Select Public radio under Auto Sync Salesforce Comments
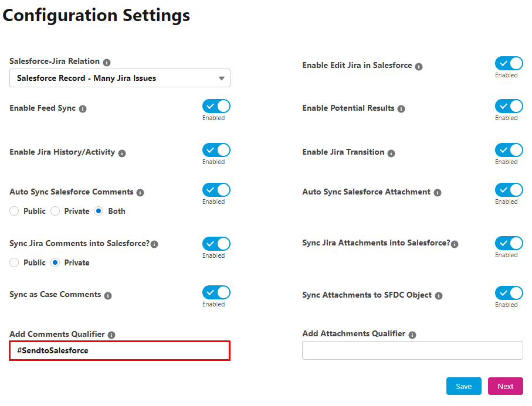This screenshot has height=406, width=532. coord(14,211)
